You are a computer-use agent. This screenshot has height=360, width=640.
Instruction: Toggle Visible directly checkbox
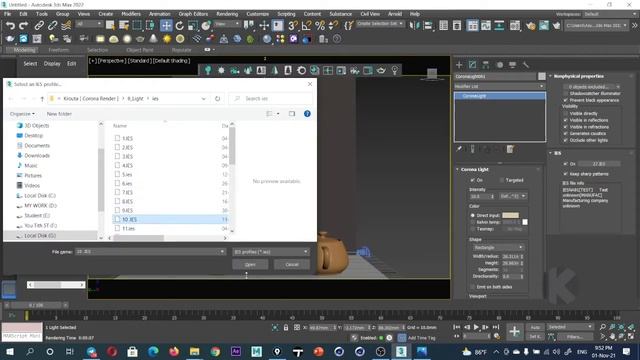pyautogui.click(x=566, y=113)
